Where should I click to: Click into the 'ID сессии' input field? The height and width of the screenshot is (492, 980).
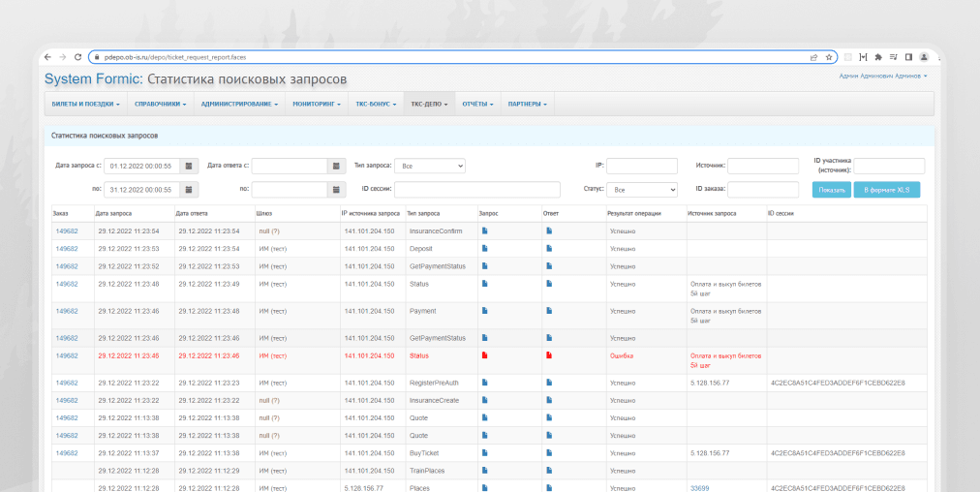coord(476,190)
